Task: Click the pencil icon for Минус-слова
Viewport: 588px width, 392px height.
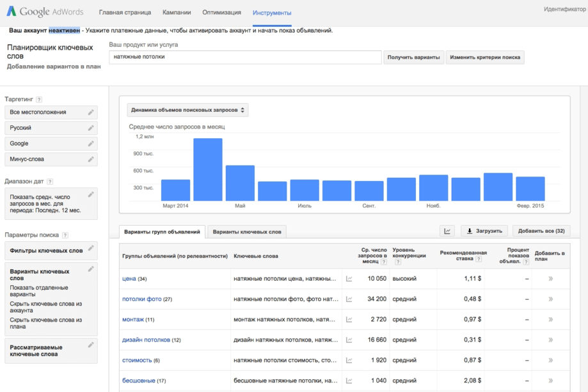Action: pyautogui.click(x=91, y=159)
